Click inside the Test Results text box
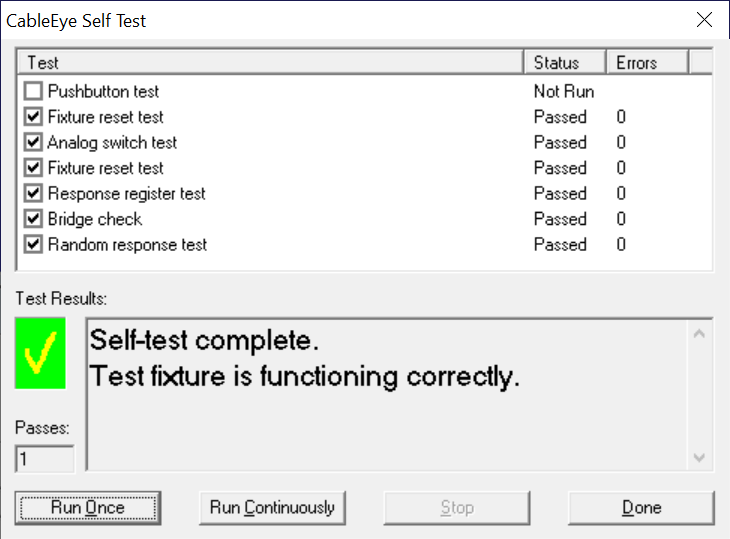The width and height of the screenshot is (730, 539). [x=387, y=395]
